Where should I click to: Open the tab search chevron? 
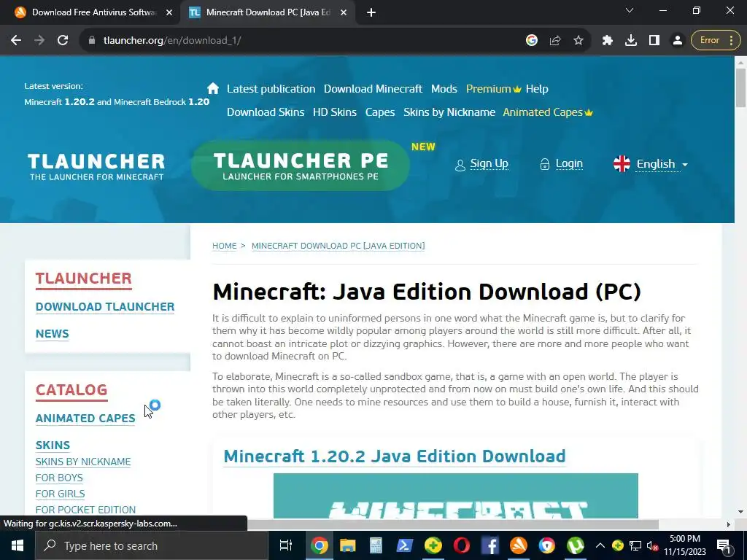coord(630,10)
